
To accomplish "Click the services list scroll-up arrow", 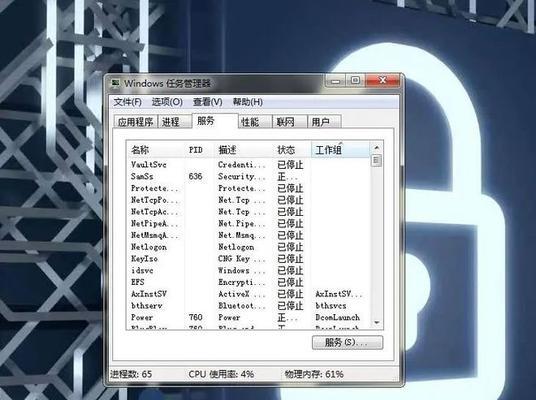I will (376, 148).
